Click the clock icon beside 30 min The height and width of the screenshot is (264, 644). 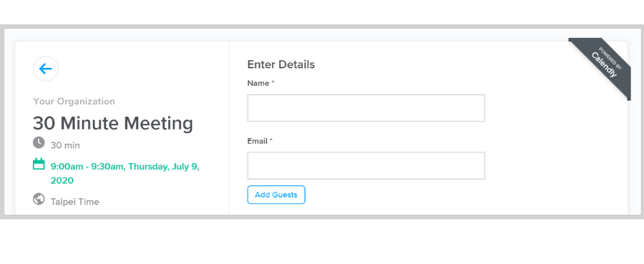point(39,143)
